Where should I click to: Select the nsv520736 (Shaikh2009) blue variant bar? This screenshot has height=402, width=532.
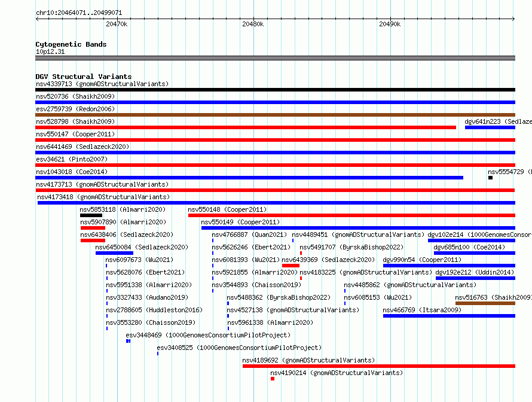pyautogui.click(x=275, y=102)
